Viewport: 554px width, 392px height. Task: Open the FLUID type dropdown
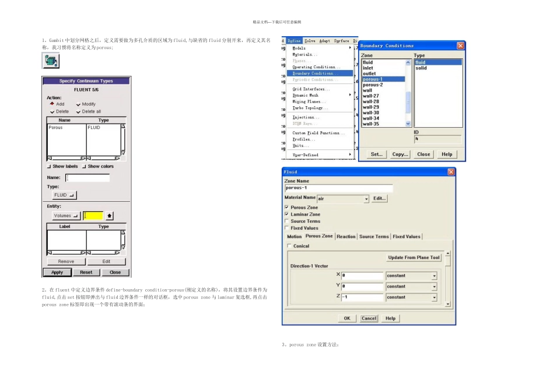tap(64, 195)
